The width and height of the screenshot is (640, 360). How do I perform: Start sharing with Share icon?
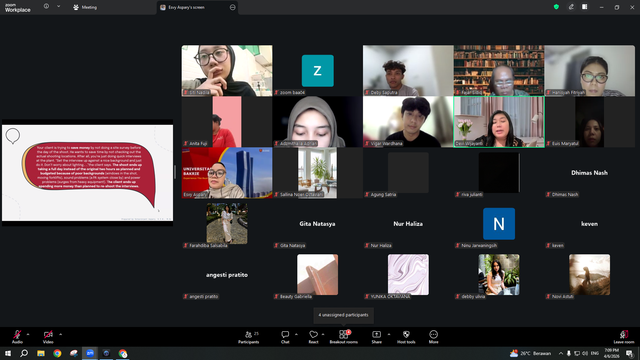[376, 337]
